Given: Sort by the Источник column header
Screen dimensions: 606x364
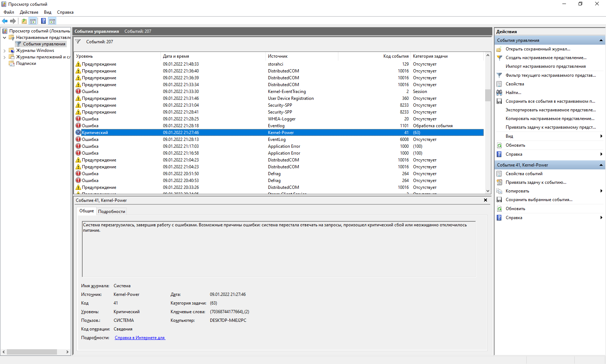Looking at the screenshot, I should click(302, 56).
